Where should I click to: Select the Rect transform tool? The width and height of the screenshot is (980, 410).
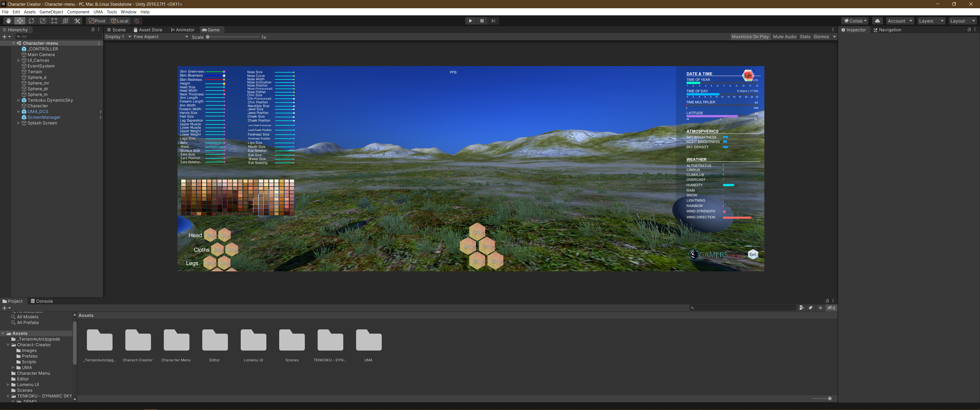(54, 21)
